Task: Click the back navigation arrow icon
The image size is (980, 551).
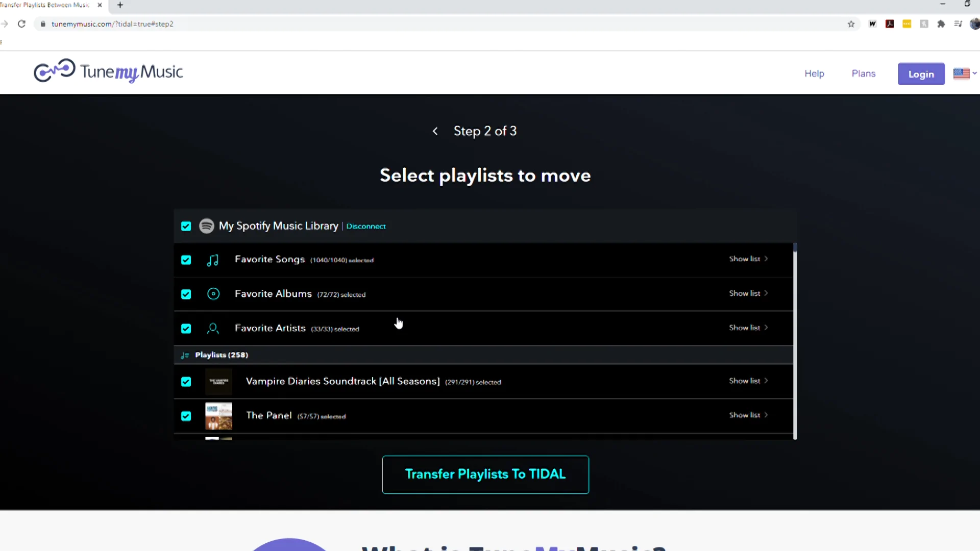Action: pos(435,131)
